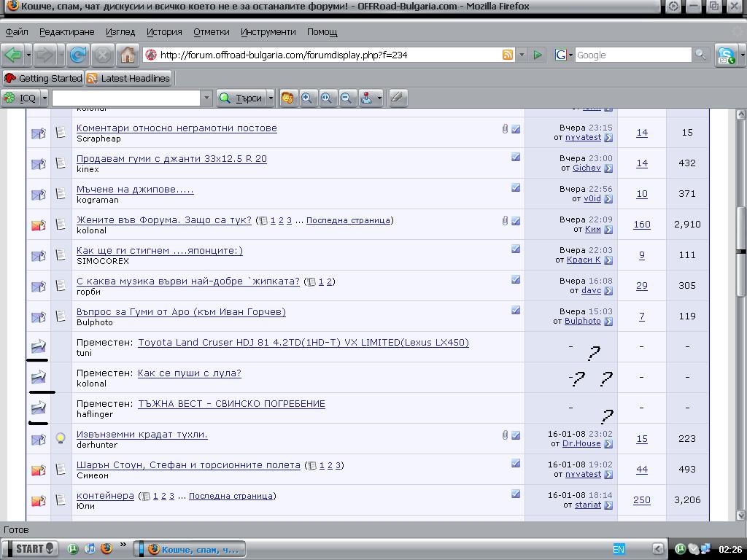Expand the ICQ search field dropdown
This screenshot has width=747, height=560.
click(206, 98)
